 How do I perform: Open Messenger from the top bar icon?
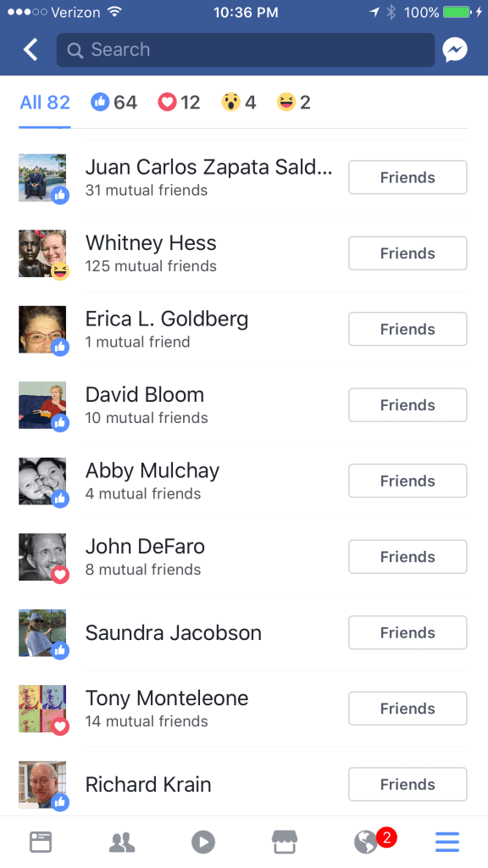coord(455,50)
